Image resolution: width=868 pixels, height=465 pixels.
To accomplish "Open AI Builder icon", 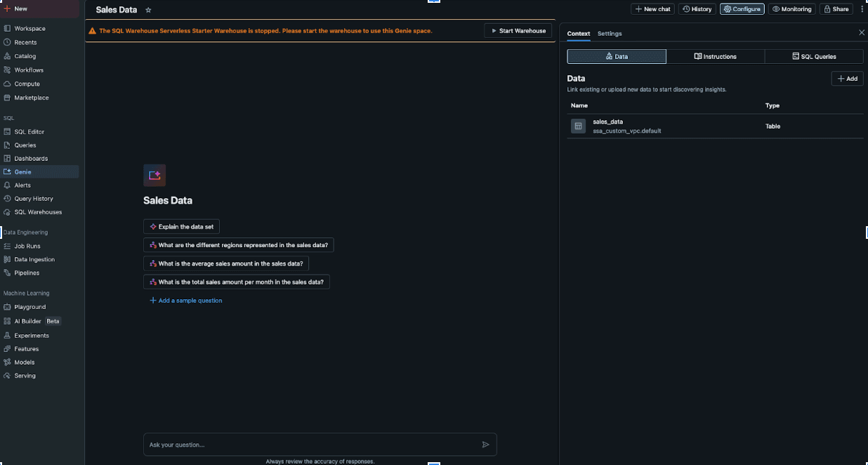I will (x=7, y=321).
